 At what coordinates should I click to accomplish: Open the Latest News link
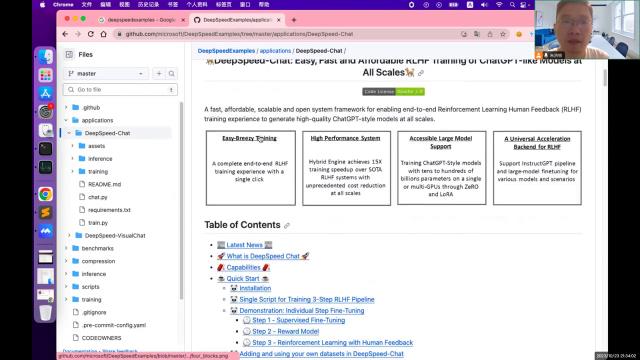click(x=244, y=245)
